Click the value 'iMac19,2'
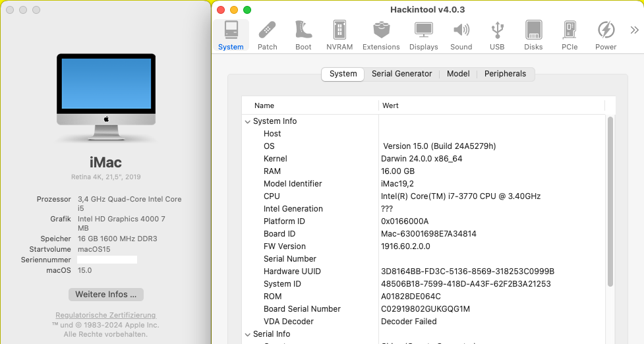Image resolution: width=644 pixels, height=344 pixels. pos(397,184)
